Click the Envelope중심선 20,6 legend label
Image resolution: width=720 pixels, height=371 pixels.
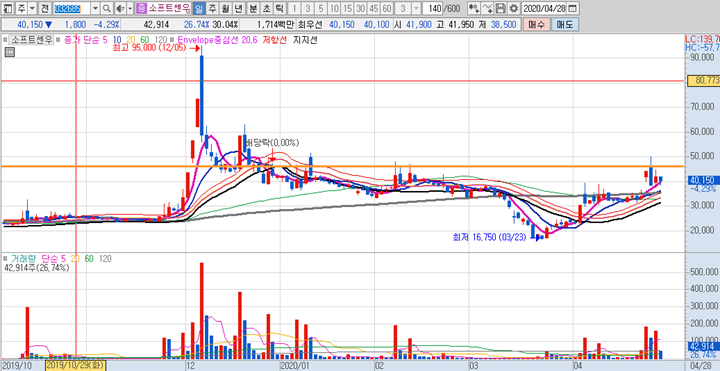tap(216, 40)
